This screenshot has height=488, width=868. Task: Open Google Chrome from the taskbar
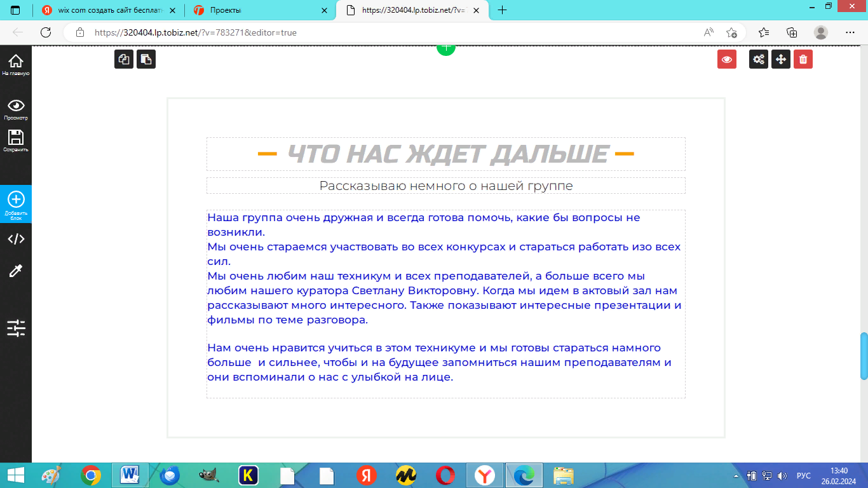click(x=91, y=475)
